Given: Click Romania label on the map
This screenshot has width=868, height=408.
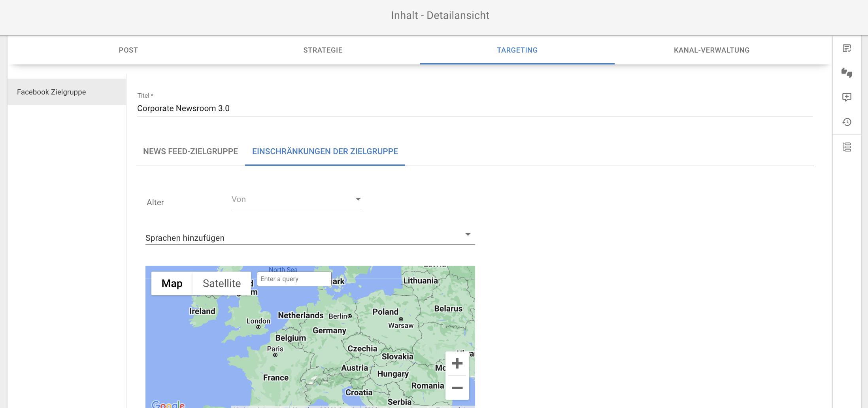Looking at the screenshot, I should click(x=428, y=386).
